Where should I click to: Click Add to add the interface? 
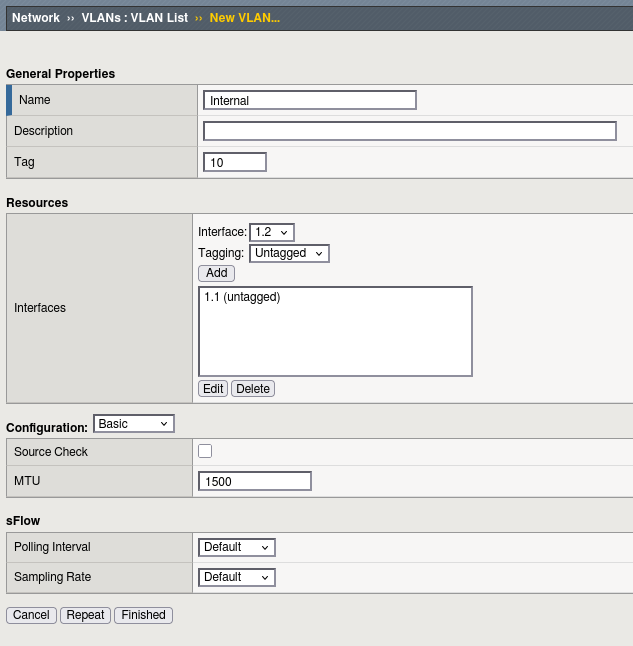(x=216, y=273)
